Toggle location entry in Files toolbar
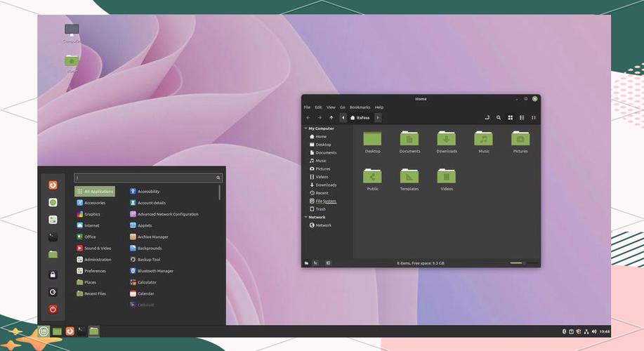This screenshot has width=644, height=351. pos(487,117)
